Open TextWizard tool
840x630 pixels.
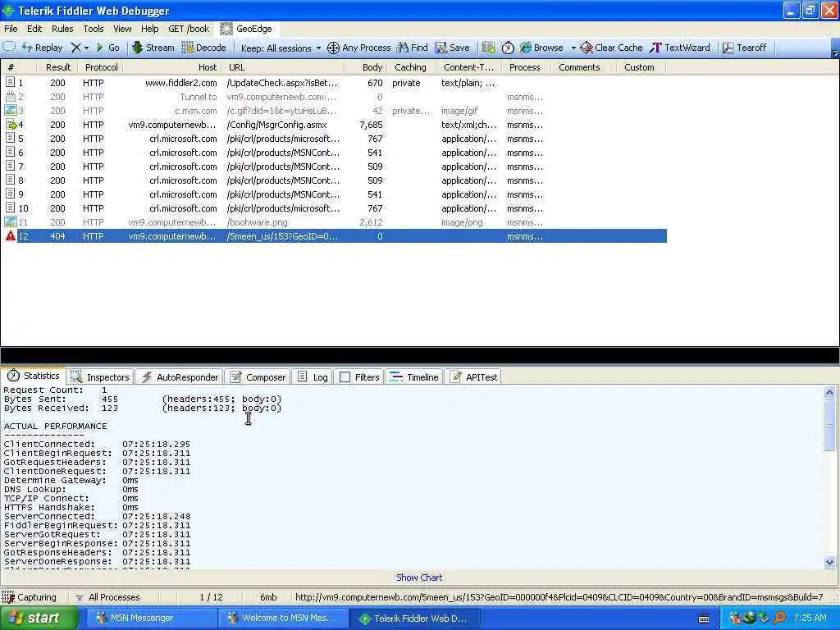680,48
